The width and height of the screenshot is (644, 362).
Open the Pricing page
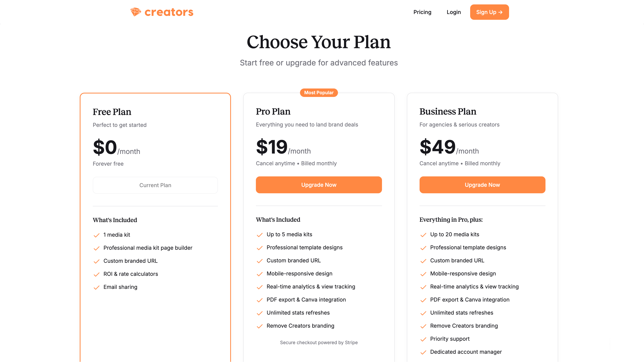[x=422, y=12]
